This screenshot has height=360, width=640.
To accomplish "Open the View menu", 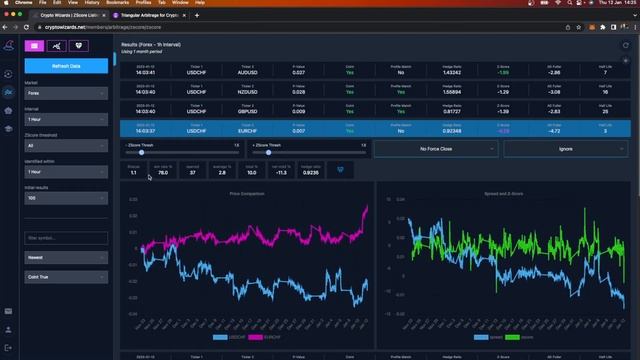I will 73,2.
